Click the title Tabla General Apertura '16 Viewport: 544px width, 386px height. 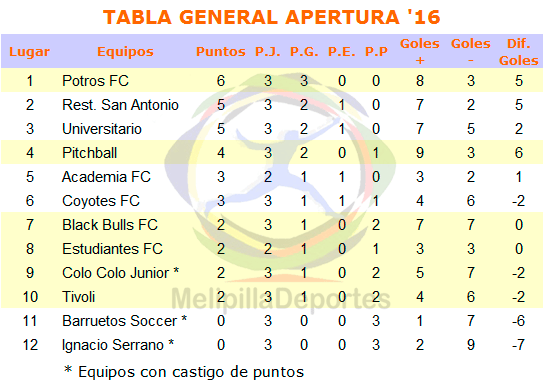click(272, 17)
